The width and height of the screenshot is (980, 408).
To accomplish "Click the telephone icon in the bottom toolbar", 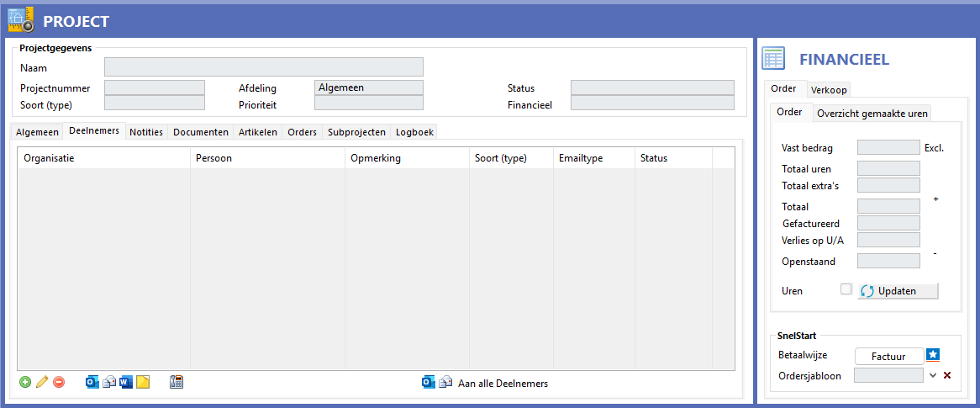I will (177, 382).
